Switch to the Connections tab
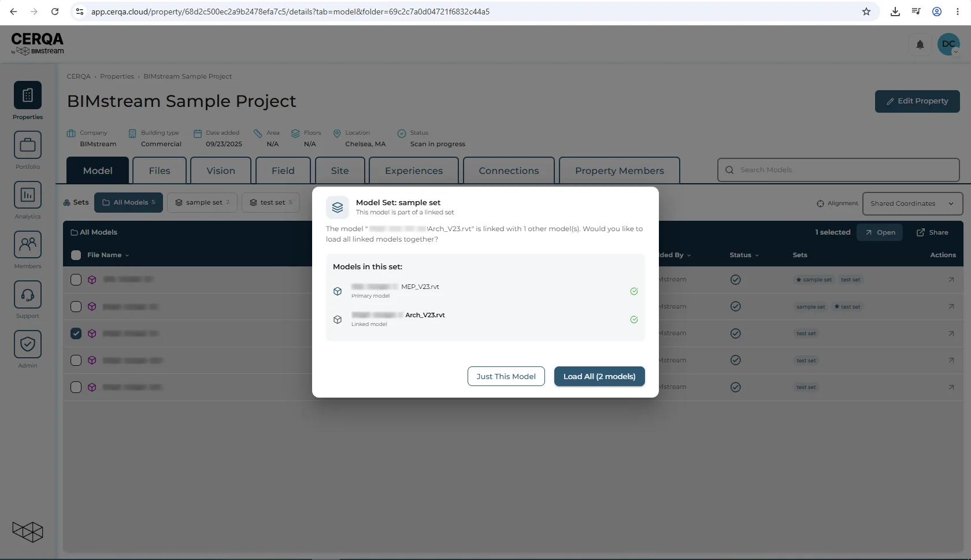Screen dimensions: 971x560 coord(509,170)
